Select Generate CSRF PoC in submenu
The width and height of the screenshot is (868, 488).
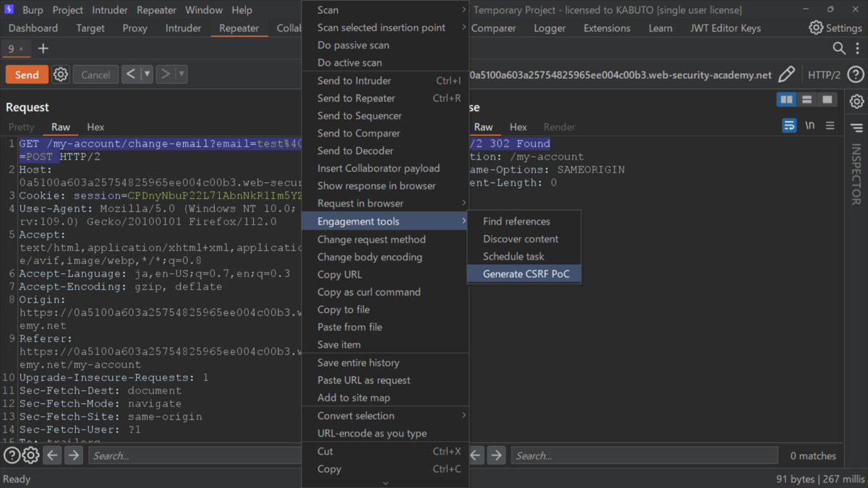coord(524,274)
